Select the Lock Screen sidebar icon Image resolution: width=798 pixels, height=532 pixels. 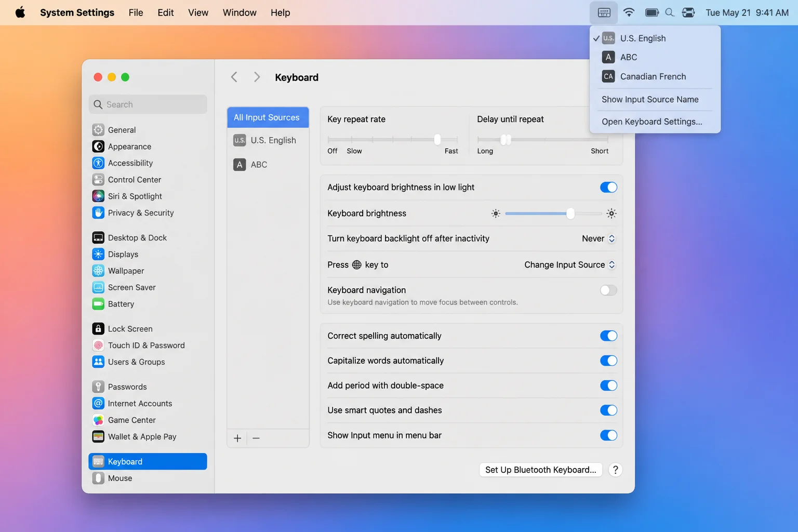coord(98,329)
